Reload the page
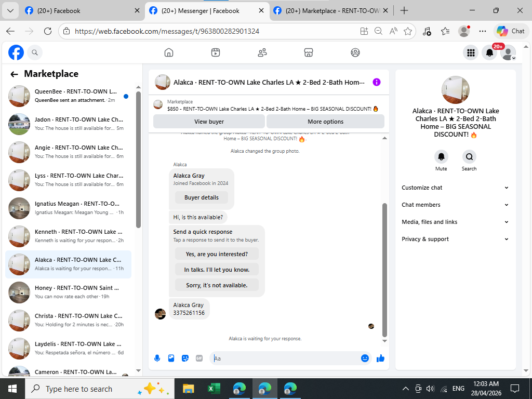The image size is (532, 399). pos(48,31)
